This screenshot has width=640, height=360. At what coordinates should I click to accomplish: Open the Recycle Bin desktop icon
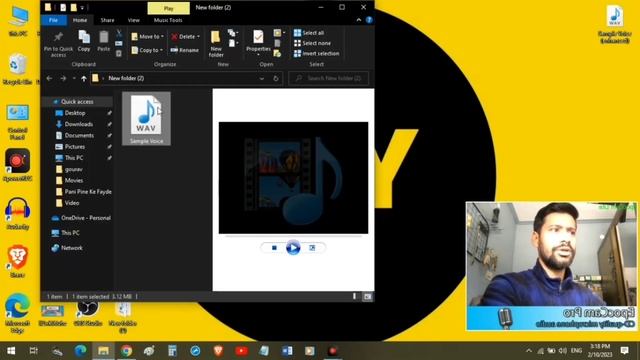click(x=17, y=69)
